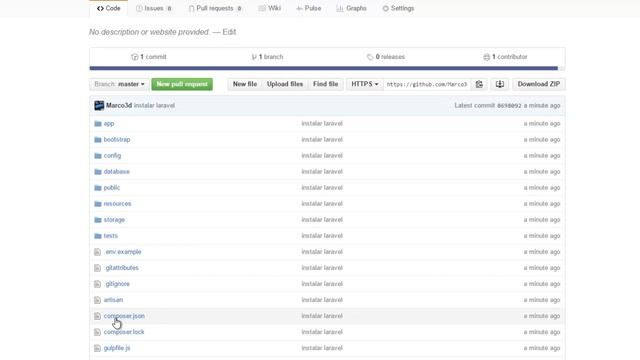Open commit message in the public row
Viewport: 640px width, 360px height.
(322, 188)
